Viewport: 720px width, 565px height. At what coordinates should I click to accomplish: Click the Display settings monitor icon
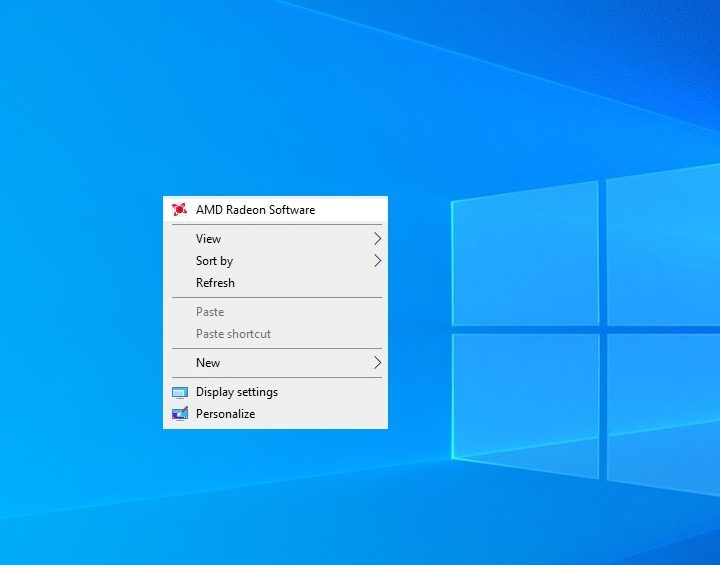180,392
